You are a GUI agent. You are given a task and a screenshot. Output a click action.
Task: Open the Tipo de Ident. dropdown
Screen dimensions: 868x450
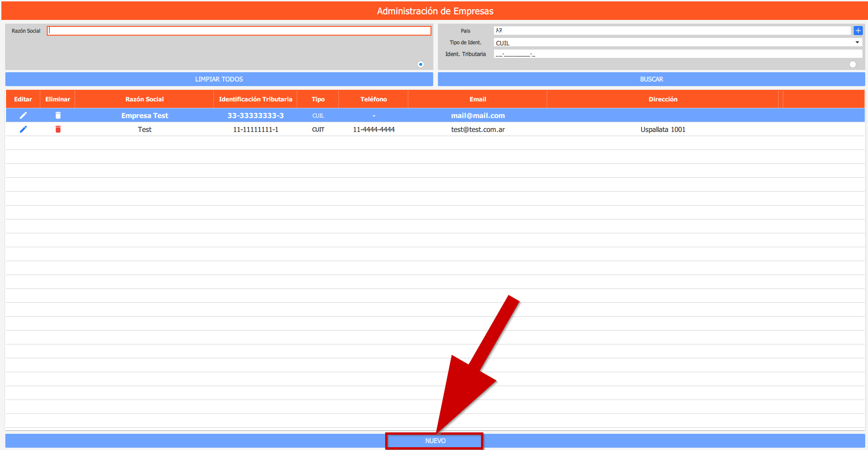point(678,43)
